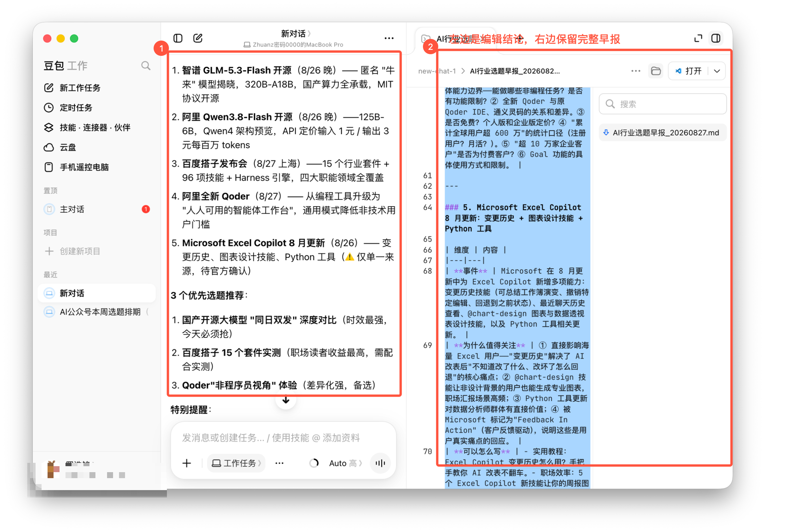Screen dimensions: 798x532
Task: Open the AI公众号本周选题排期 conversation
Action: click(x=97, y=312)
